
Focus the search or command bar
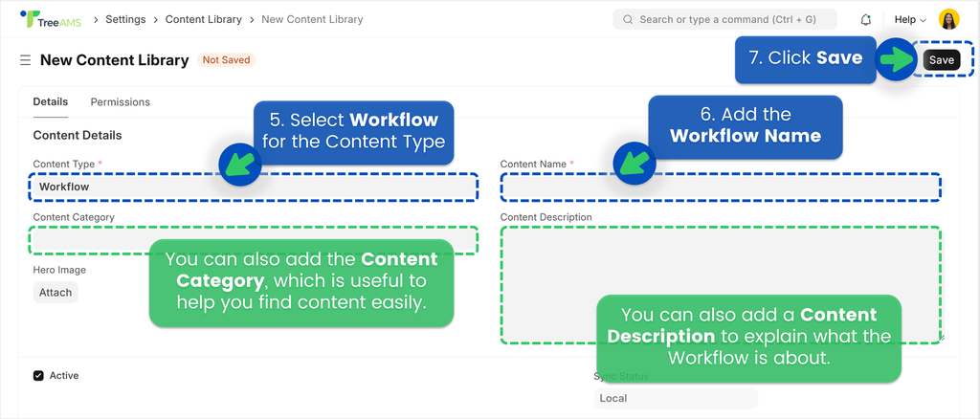click(x=727, y=19)
